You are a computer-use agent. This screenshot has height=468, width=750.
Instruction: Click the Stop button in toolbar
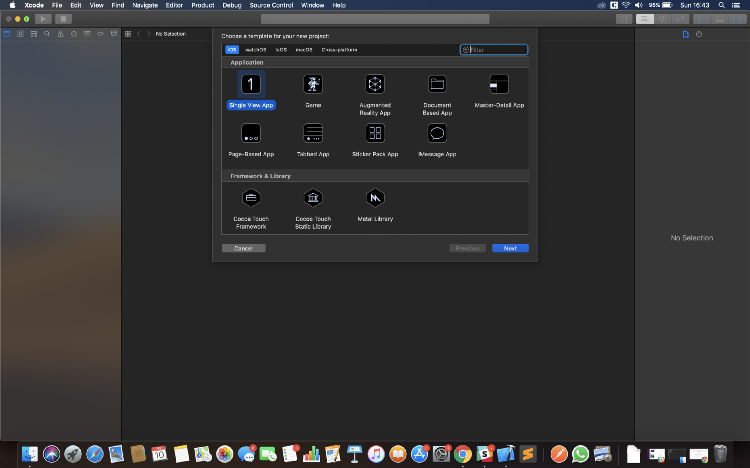63,19
